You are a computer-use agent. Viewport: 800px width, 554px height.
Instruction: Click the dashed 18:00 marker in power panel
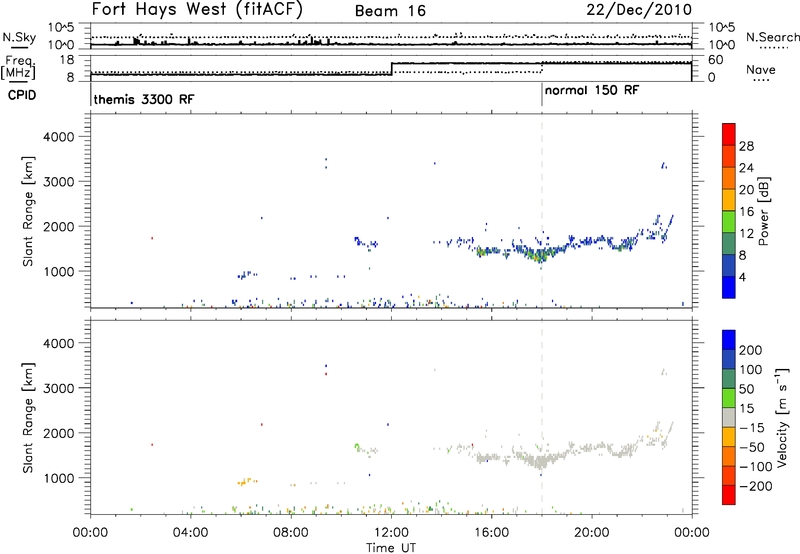point(542,211)
